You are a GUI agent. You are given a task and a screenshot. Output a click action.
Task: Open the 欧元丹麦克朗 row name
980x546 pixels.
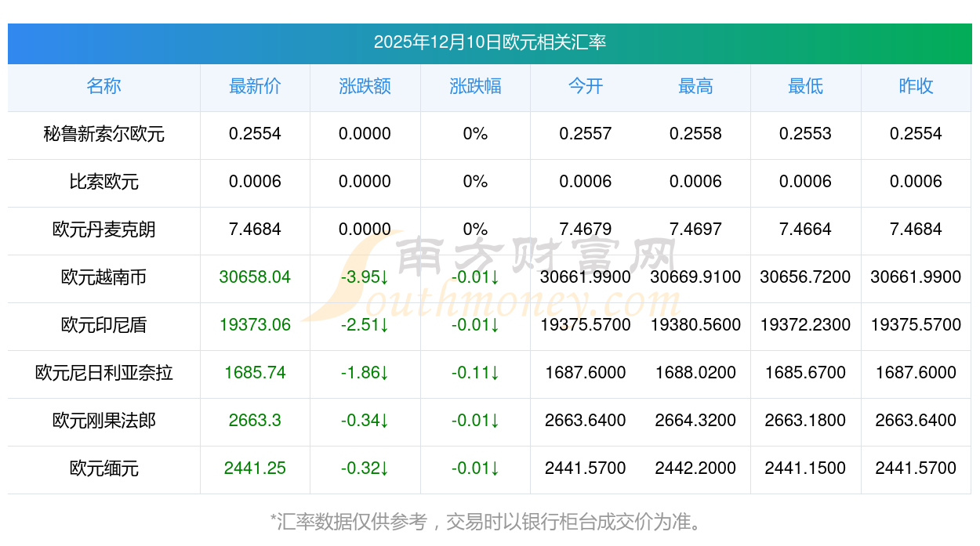point(103,230)
